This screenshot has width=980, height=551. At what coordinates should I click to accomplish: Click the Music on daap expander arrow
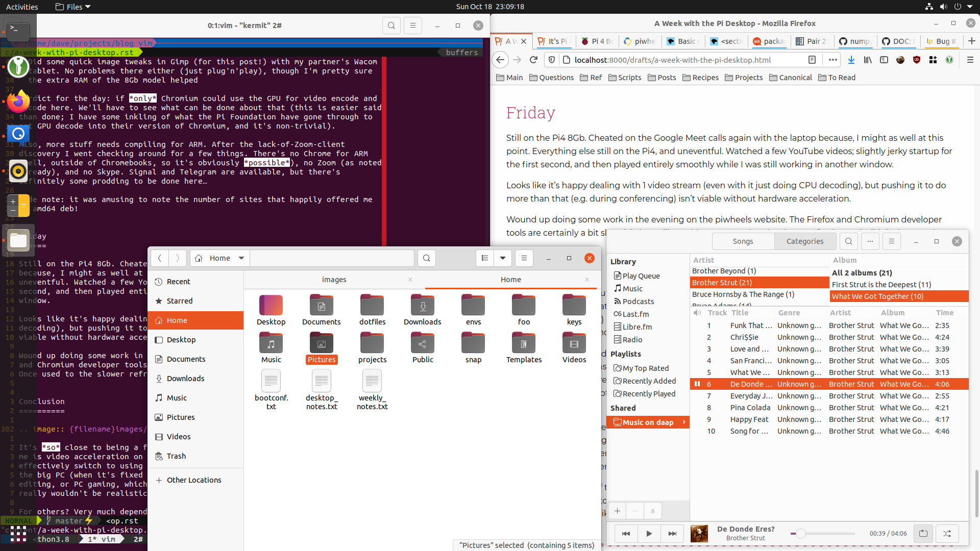tap(684, 422)
